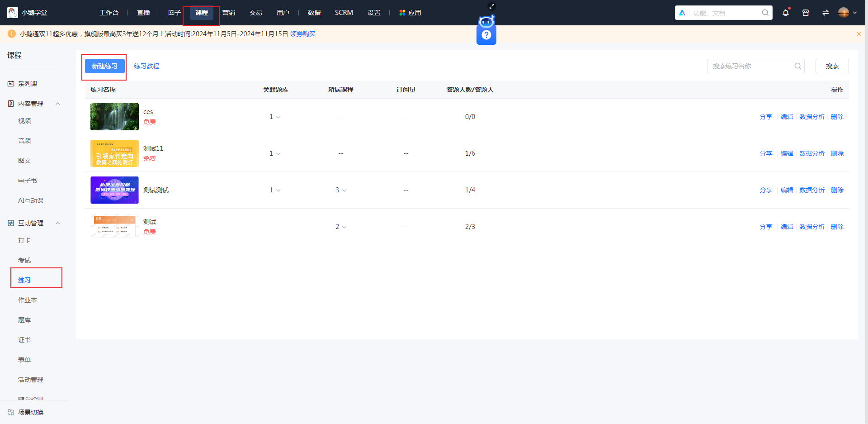The image size is (868, 424).
Task: Click the 新建练习 button
Action: click(104, 66)
